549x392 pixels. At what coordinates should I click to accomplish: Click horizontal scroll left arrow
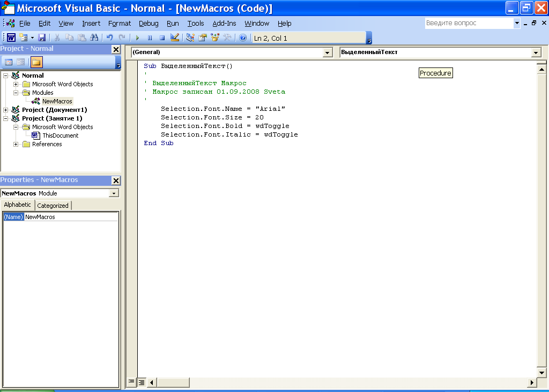151,382
